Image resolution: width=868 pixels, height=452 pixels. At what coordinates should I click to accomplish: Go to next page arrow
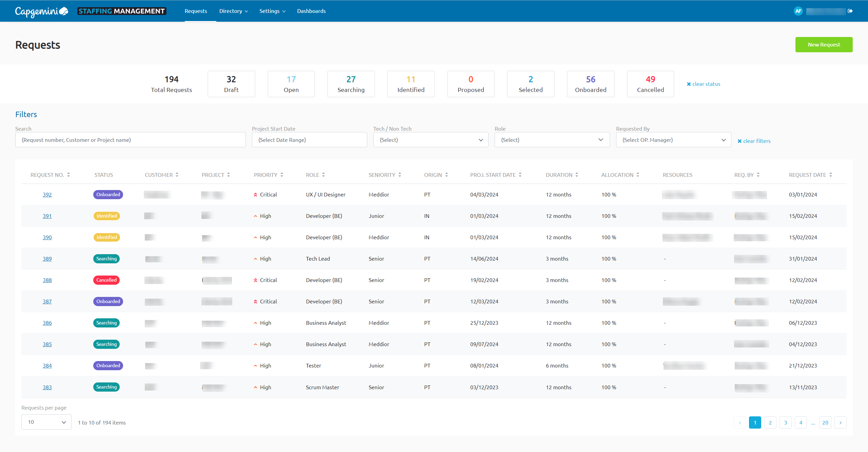coord(840,422)
